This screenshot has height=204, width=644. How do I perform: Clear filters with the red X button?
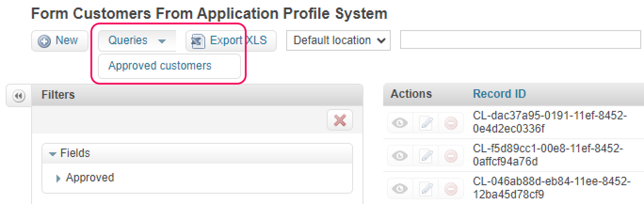tap(339, 121)
